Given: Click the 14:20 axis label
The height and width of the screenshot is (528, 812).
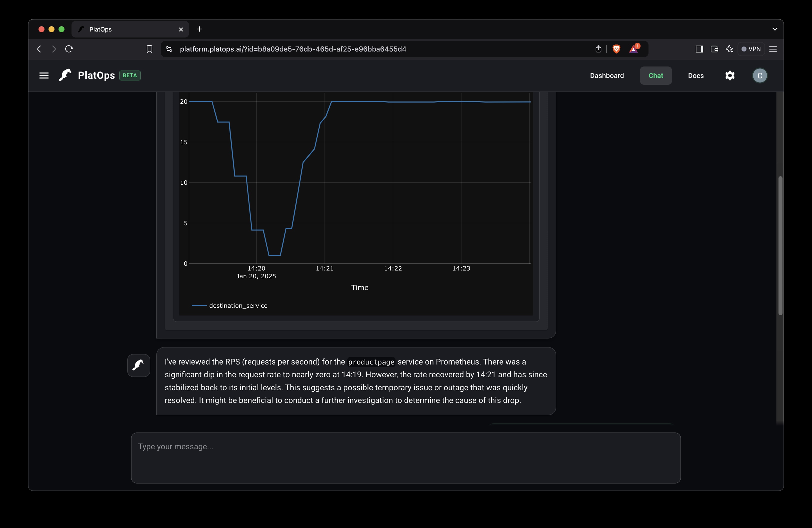Looking at the screenshot, I should pyautogui.click(x=256, y=268).
